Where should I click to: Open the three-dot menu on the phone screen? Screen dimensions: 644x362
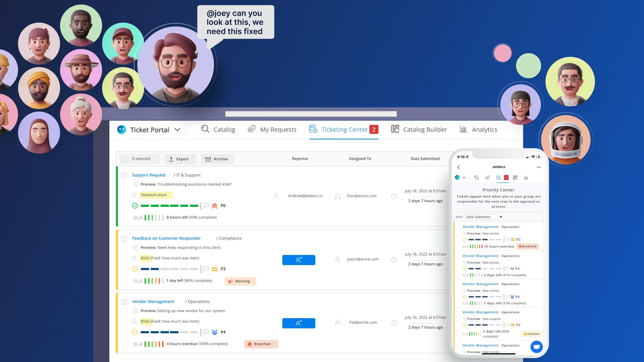(x=538, y=167)
